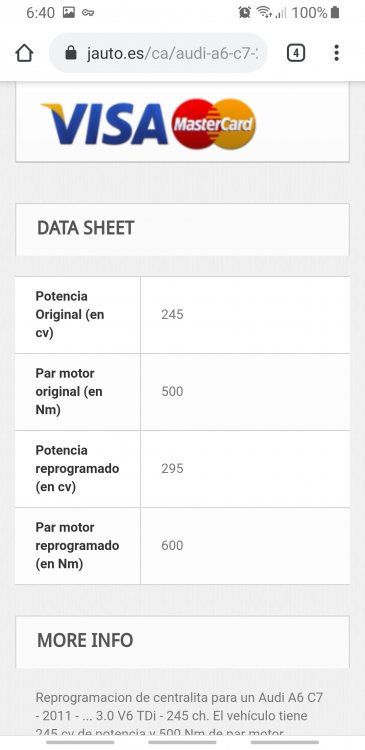This screenshot has height=750, width=365.
Task: Tap the Potencia reprogramado value 295
Action: [x=172, y=468]
